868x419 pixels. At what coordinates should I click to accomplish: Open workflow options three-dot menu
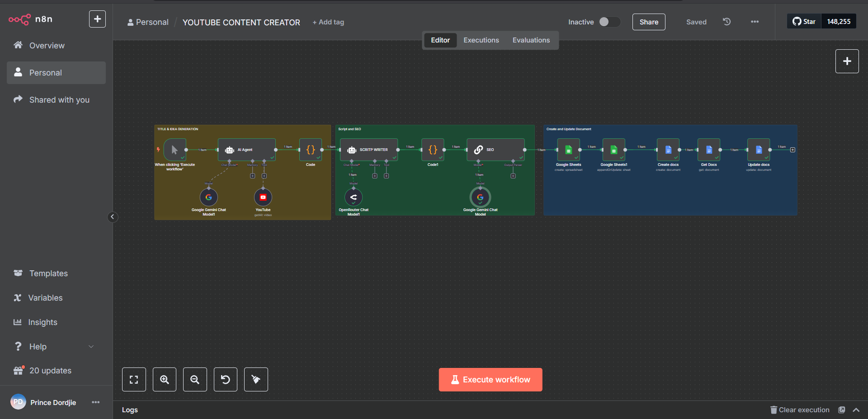(755, 22)
